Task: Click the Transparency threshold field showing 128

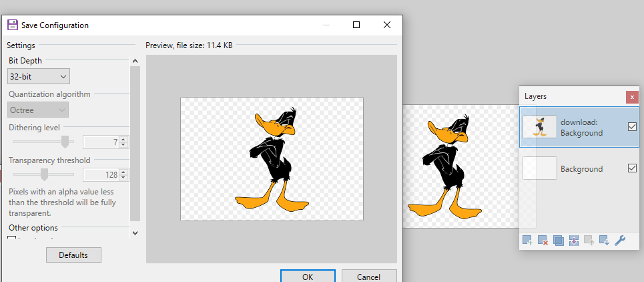Action: pyautogui.click(x=101, y=174)
